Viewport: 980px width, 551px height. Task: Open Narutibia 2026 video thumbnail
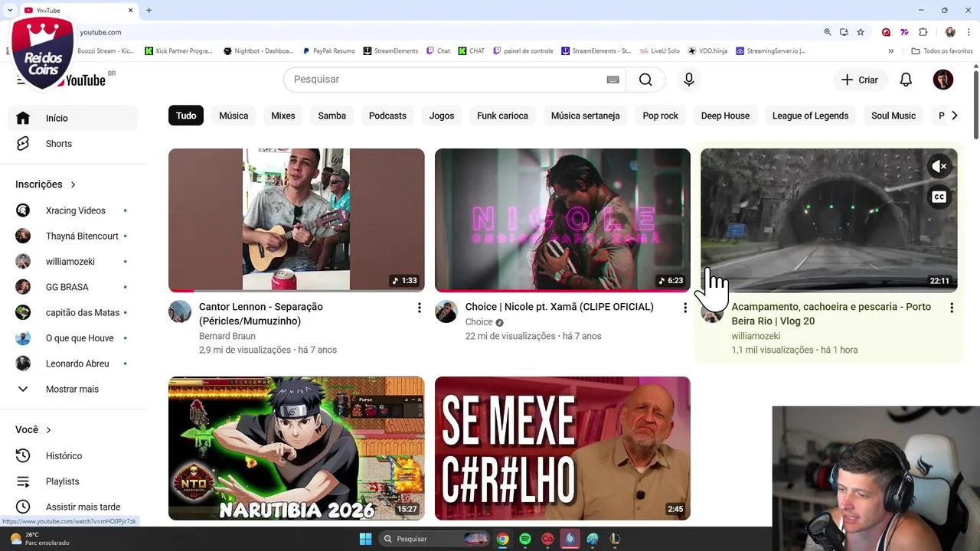point(296,448)
